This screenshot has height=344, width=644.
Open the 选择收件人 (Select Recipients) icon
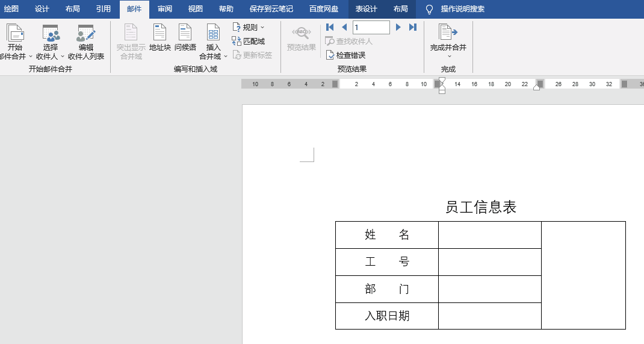pos(51,34)
